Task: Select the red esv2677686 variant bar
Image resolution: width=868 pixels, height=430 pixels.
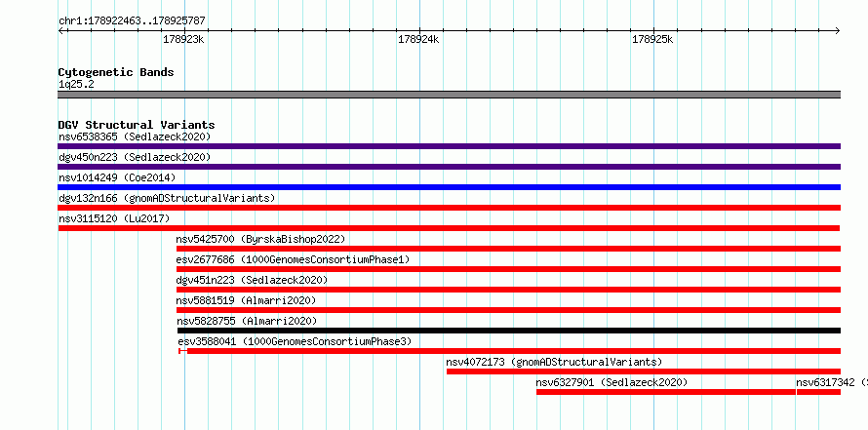Action: [x=508, y=269]
